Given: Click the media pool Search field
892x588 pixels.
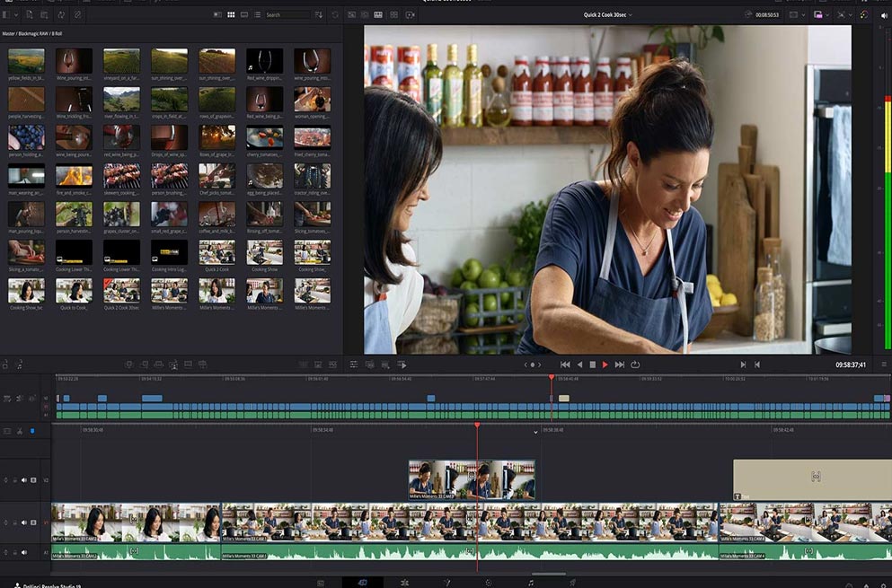Looking at the screenshot, I should click(x=287, y=14).
